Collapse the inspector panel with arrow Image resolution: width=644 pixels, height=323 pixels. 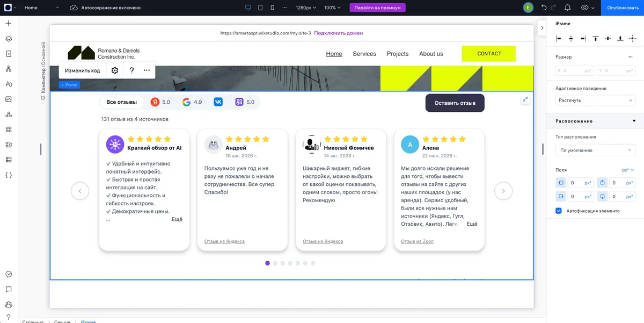(541, 28)
